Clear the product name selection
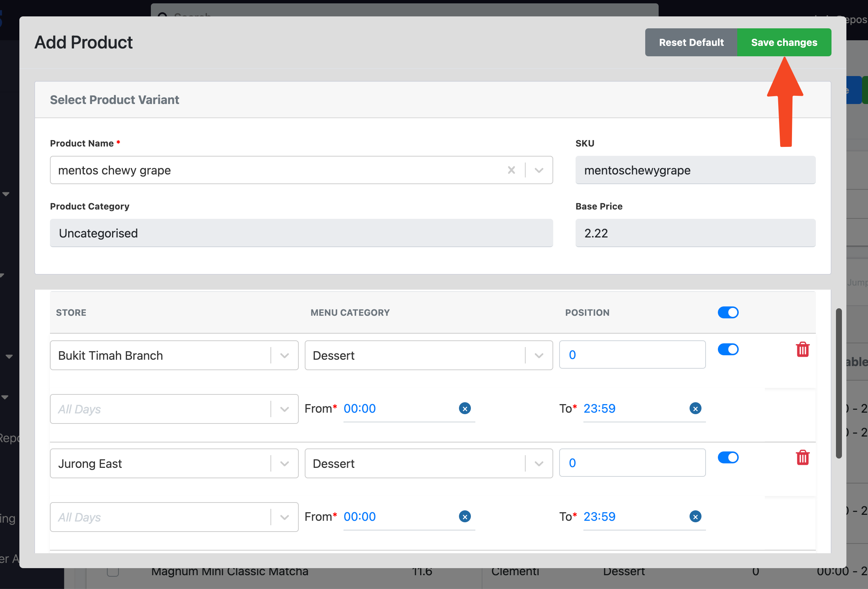Screen dimensions: 868x589 click(511, 170)
